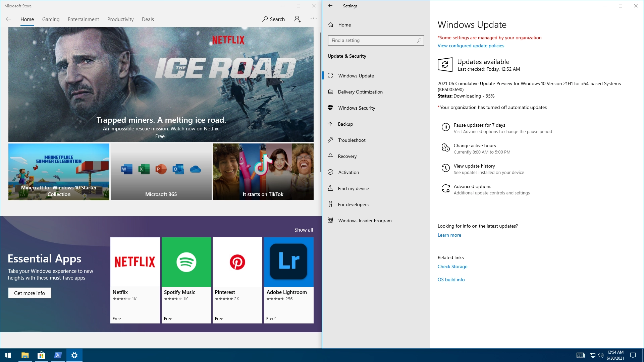
Task: Click the Store back arrow
Action: point(8,19)
